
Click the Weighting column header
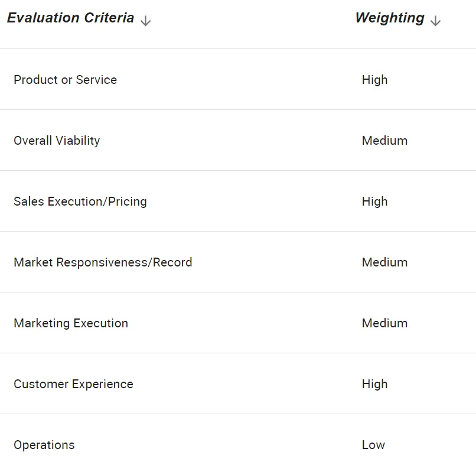click(x=390, y=18)
